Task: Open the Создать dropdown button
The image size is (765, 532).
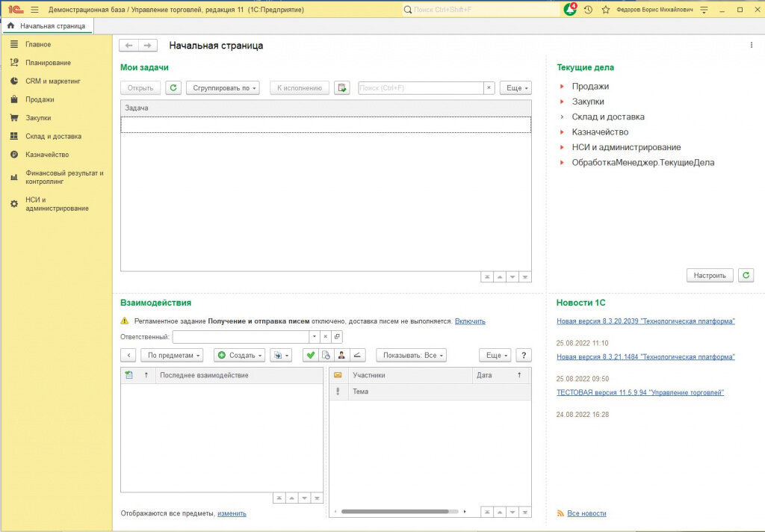Action: pos(240,356)
